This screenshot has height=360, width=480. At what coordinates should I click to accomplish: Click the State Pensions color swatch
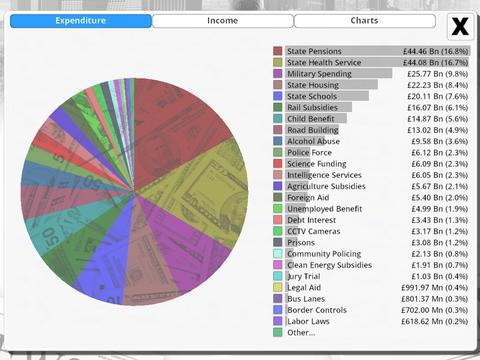point(278,51)
